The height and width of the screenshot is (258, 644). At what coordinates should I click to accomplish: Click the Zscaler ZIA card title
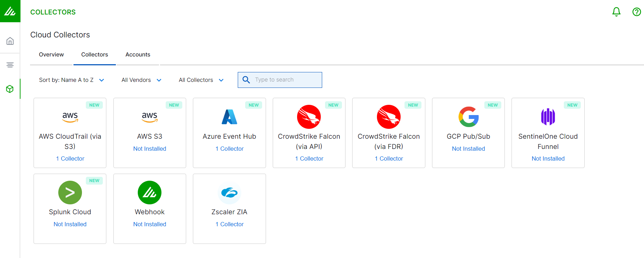tap(229, 212)
